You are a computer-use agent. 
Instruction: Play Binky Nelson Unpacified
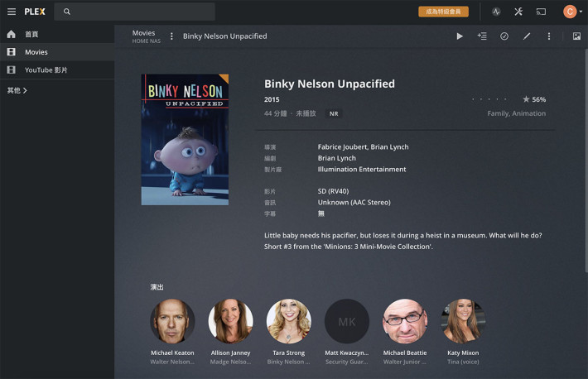[x=460, y=36]
